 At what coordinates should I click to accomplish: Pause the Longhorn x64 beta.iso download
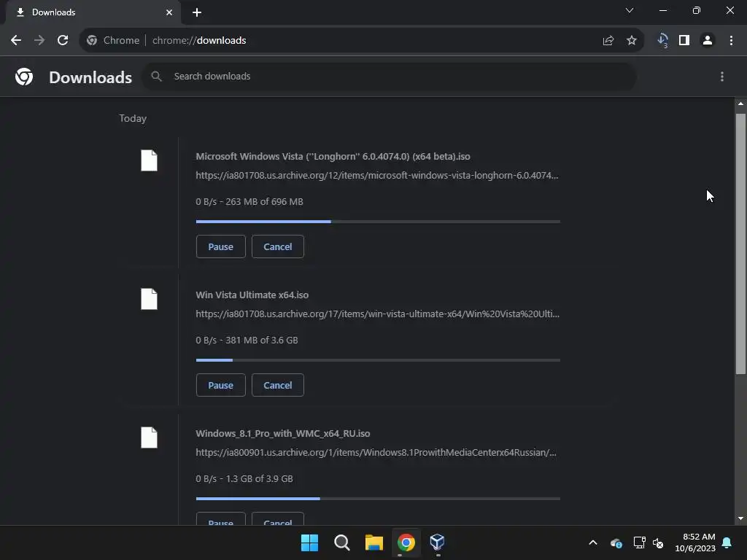(220, 246)
